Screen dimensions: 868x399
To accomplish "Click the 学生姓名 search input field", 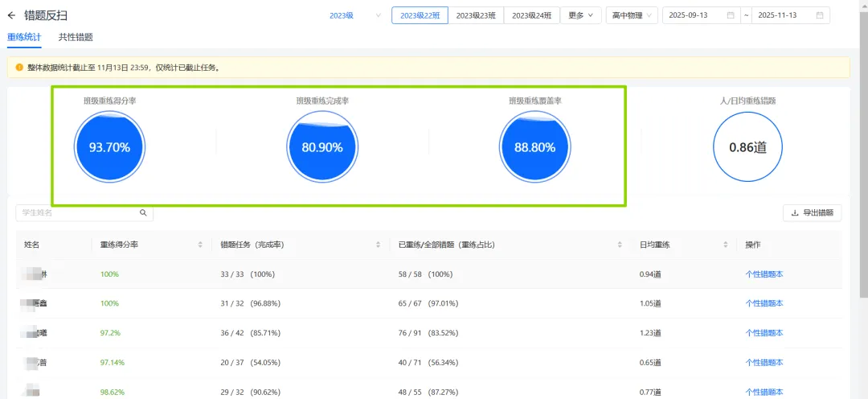I will tap(84, 212).
